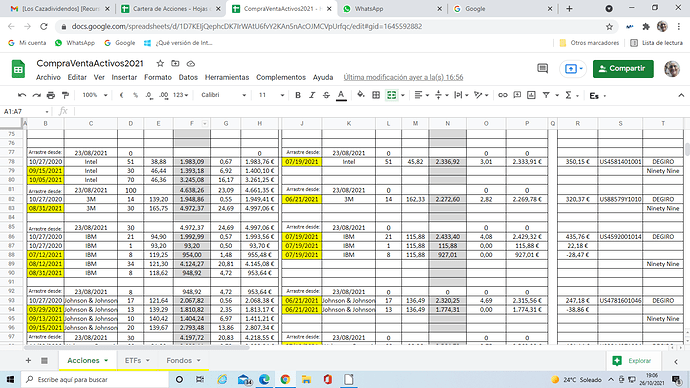Click the cell name box
The image size is (690, 388).
coord(26,111)
